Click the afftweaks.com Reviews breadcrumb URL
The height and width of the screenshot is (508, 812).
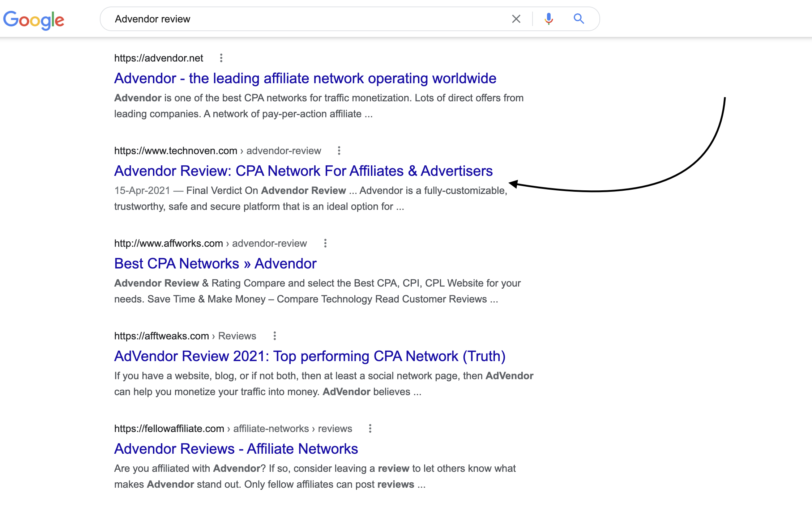pyautogui.click(x=185, y=336)
